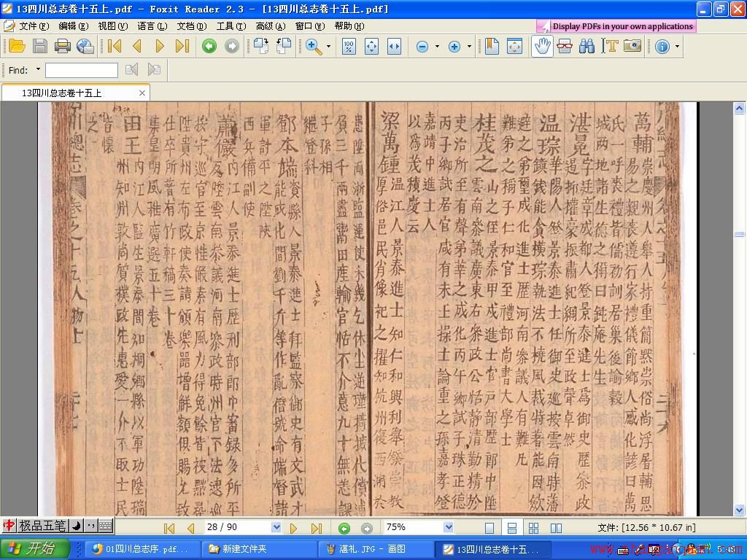This screenshot has width=747, height=560.
Task: Expand the Find options dropdown arrow
Action: pos(38,69)
